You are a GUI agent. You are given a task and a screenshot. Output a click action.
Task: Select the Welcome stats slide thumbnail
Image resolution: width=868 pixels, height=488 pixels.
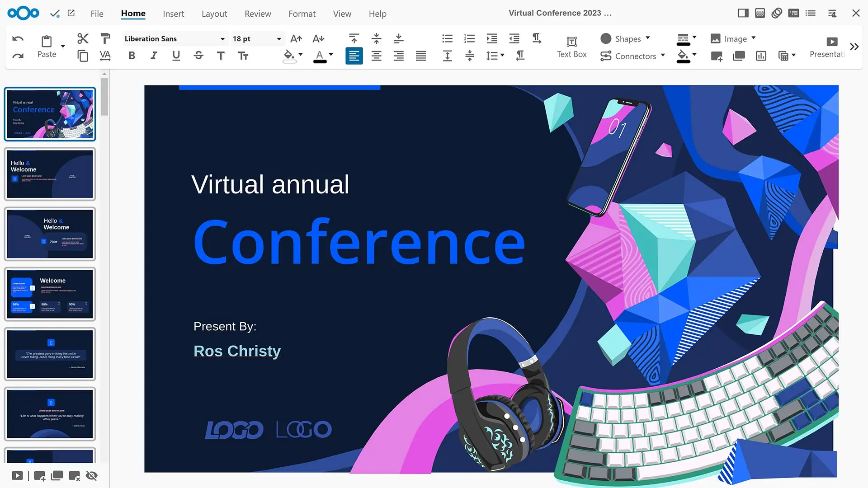pos(50,294)
